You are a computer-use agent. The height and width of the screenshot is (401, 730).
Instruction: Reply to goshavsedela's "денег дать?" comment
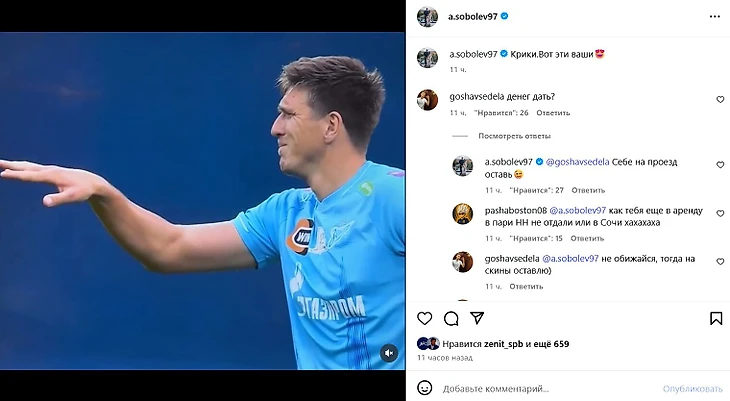[553, 113]
